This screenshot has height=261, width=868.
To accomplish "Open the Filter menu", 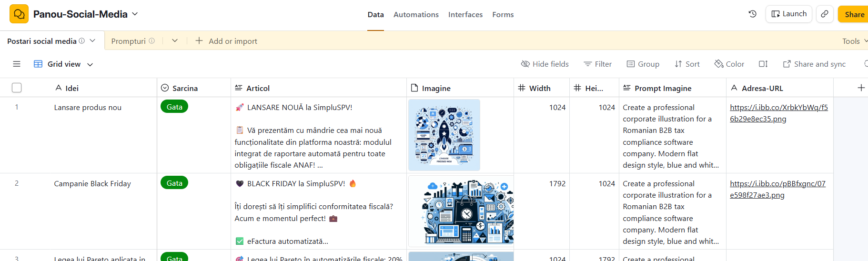I will point(598,64).
